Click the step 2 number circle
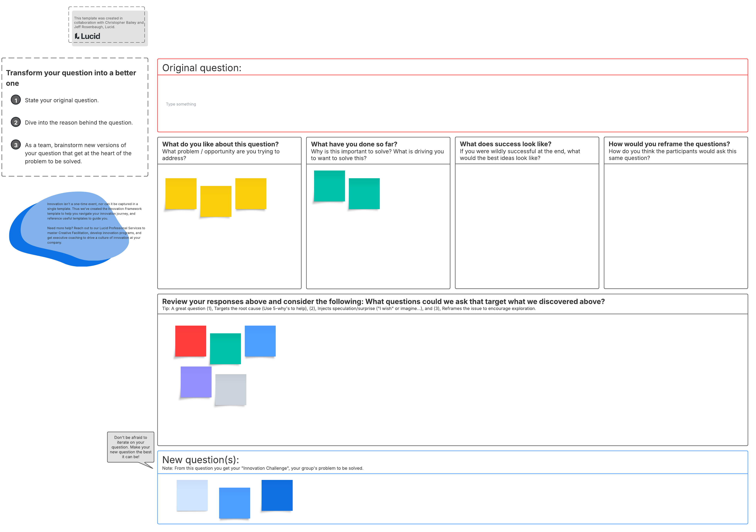 tap(16, 122)
